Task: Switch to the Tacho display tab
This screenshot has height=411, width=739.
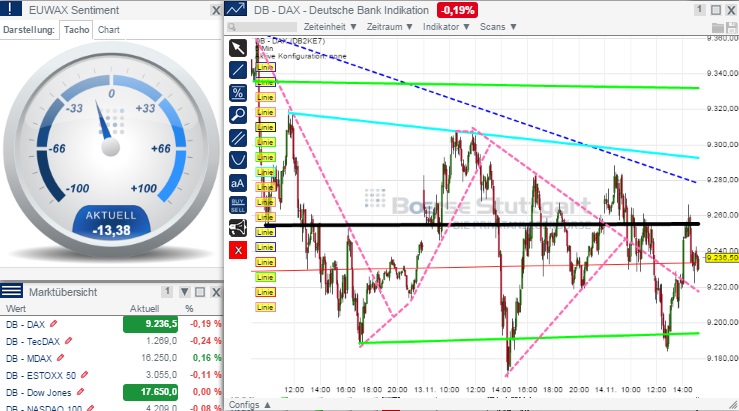Action: click(76, 30)
